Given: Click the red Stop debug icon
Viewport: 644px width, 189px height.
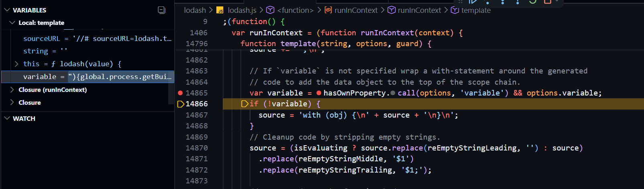Looking at the screenshot, I should coord(547,2).
